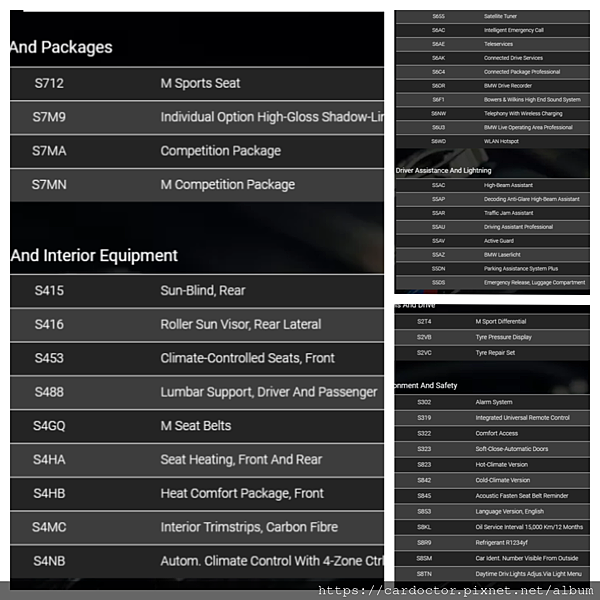Select the S415 Sun-Blind, Rear row
The height and width of the screenshot is (600, 600).
(x=197, y=291)
